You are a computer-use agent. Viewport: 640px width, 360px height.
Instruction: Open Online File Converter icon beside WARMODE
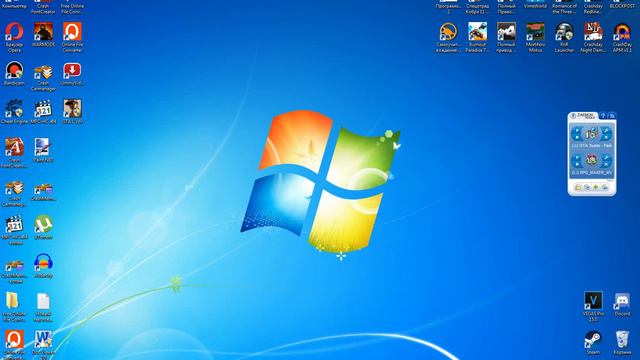[x=72, y=32]
